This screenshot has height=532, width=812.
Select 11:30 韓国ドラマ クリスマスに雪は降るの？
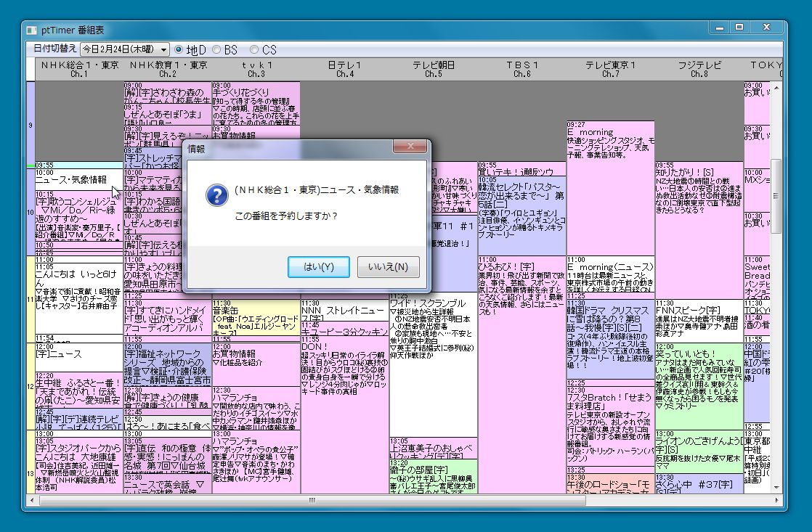[x=610, y=339]
